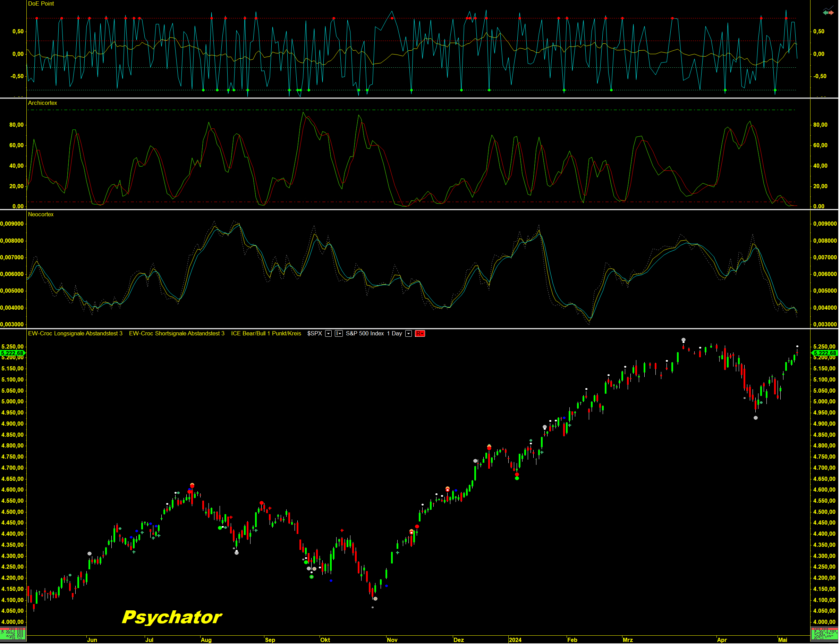This screenshot has height=644, width=840.
Task: Expand the 1 Day interval dropdown
Action: (x=409, y=334)
